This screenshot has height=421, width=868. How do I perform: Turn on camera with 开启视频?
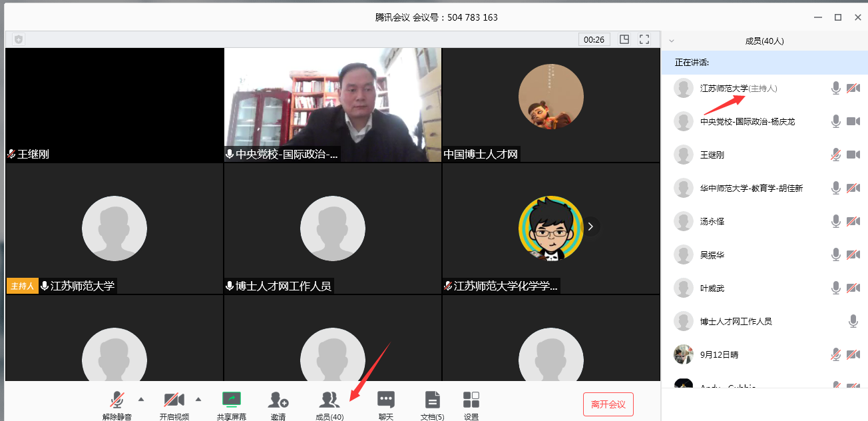pos(174,399)
